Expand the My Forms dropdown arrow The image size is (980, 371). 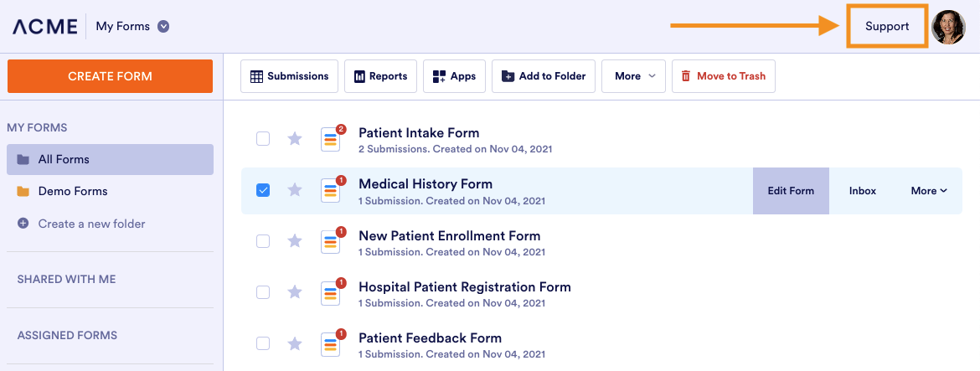click(x=164, y=26)
